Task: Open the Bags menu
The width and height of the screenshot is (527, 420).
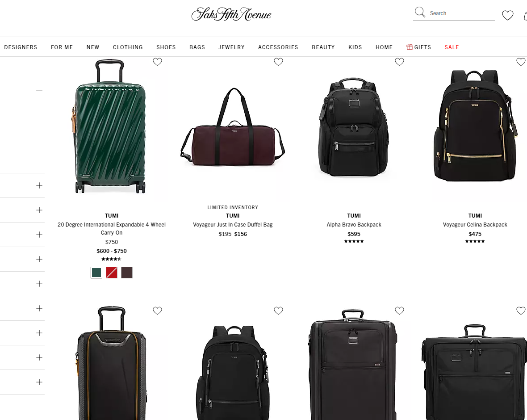Action: [x=197, y=47]
